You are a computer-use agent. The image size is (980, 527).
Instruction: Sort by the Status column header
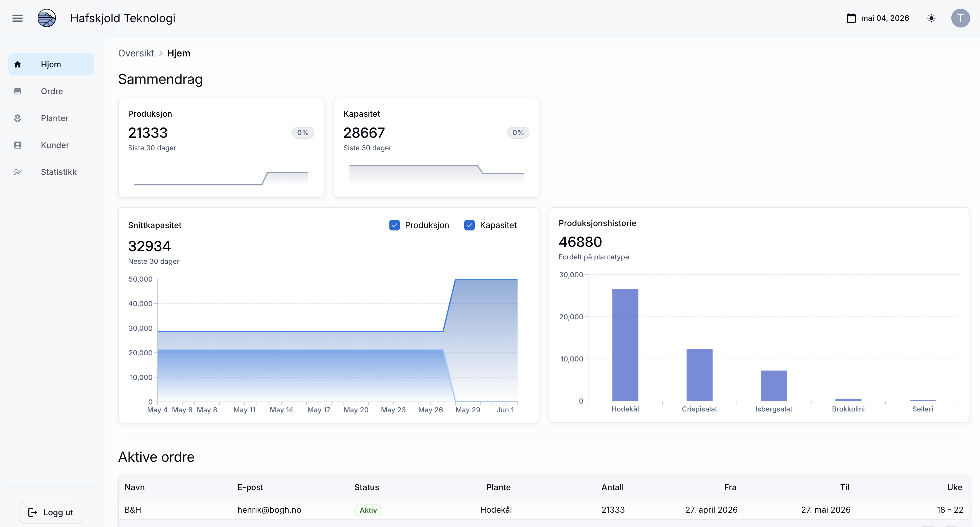367,488
